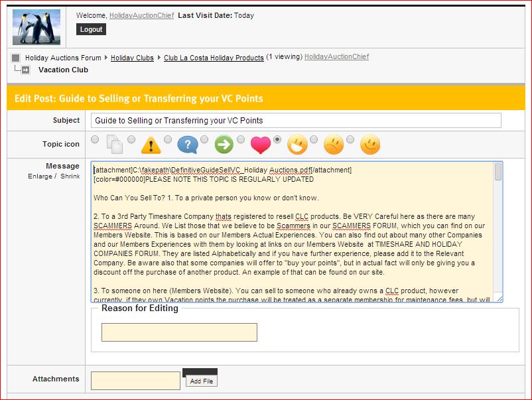Click the Enlarge message box link

point(42,176)
